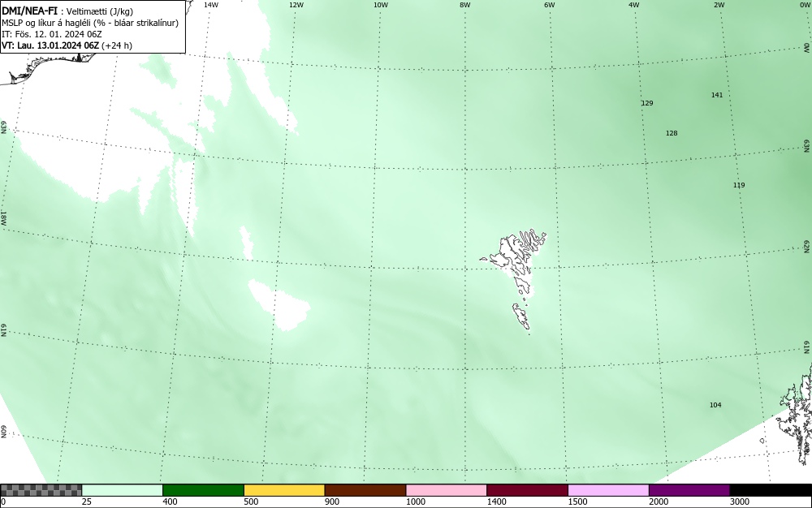Click the legend value 500

tap(251, 502)
